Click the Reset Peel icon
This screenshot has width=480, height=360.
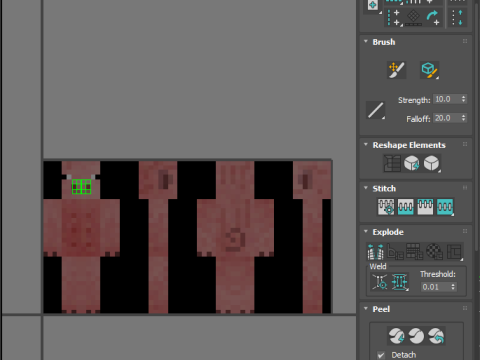click(x=436, y=336)
